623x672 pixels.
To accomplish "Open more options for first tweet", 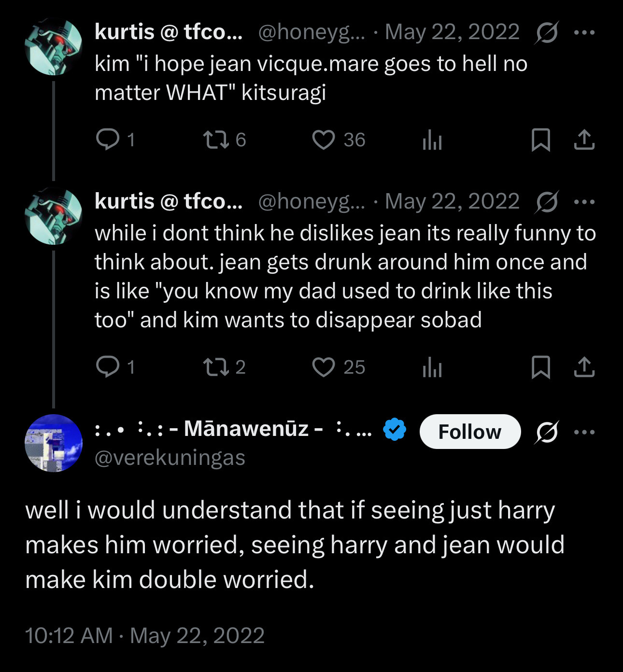I will click(x=584, y=33).
